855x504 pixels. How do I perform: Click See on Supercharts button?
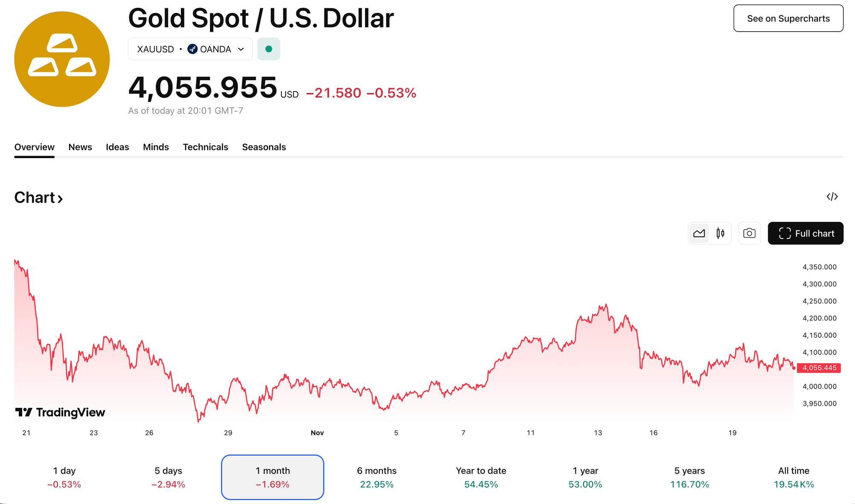[x=788, y=18]
